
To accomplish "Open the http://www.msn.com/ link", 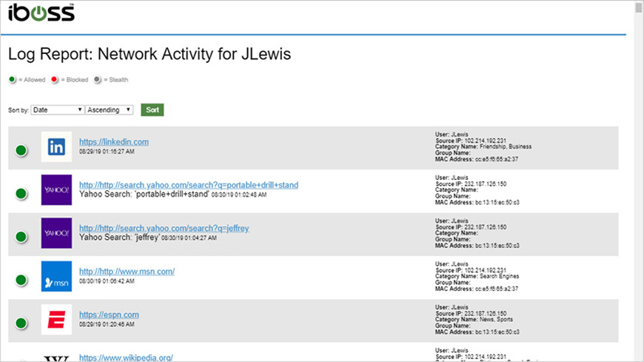I will click(127, 271).
